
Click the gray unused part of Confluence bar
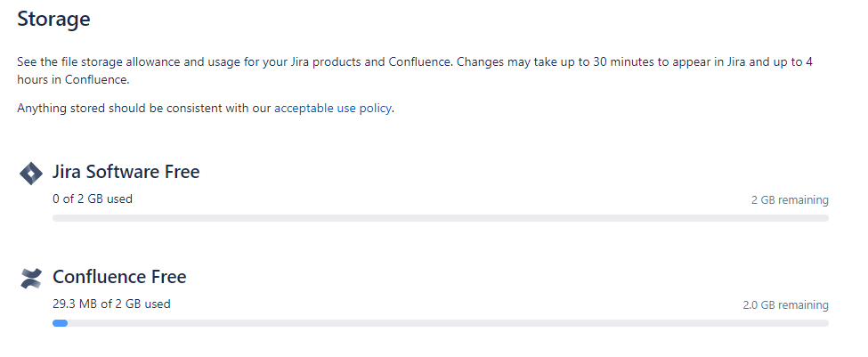click(x=448, y=323)
